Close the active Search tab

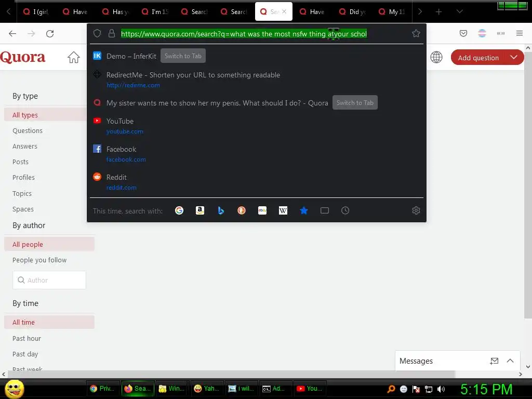click(284, 11)
